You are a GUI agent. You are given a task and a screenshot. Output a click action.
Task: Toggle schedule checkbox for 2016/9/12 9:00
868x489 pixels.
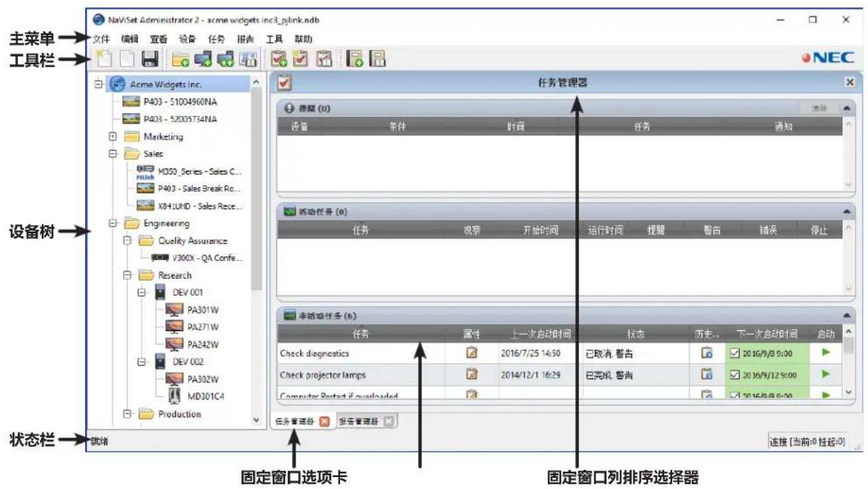click(735, 375)
